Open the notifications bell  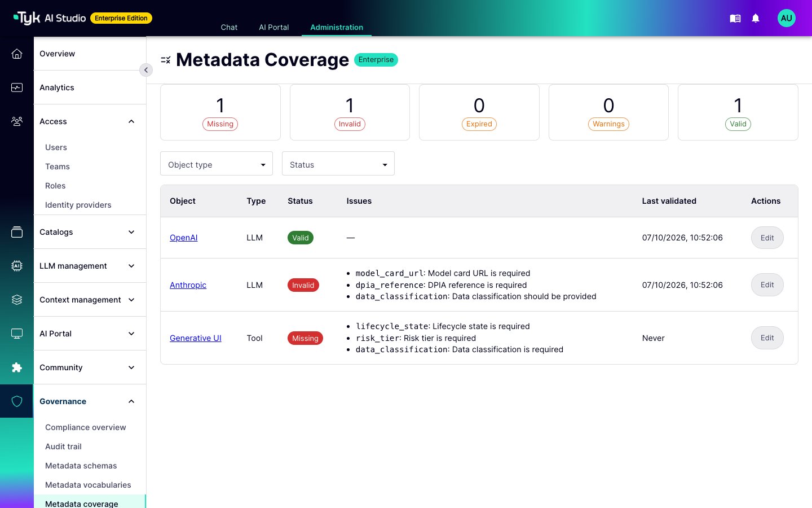pyautogui.click(x=756, y=19)
